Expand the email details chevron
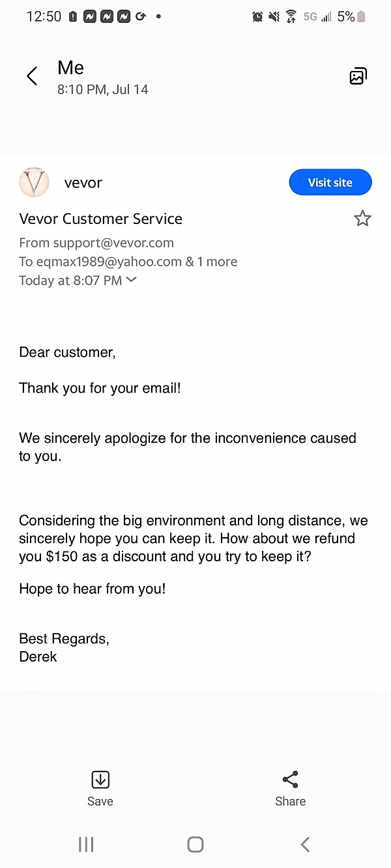 [x=132, y=280]
